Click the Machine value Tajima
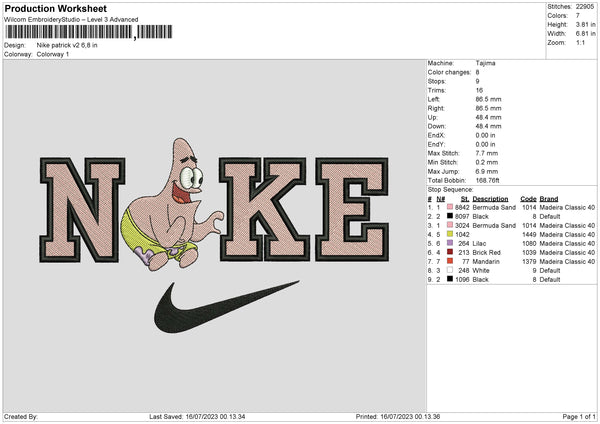 pyautogui.click(x=486, y=63)
